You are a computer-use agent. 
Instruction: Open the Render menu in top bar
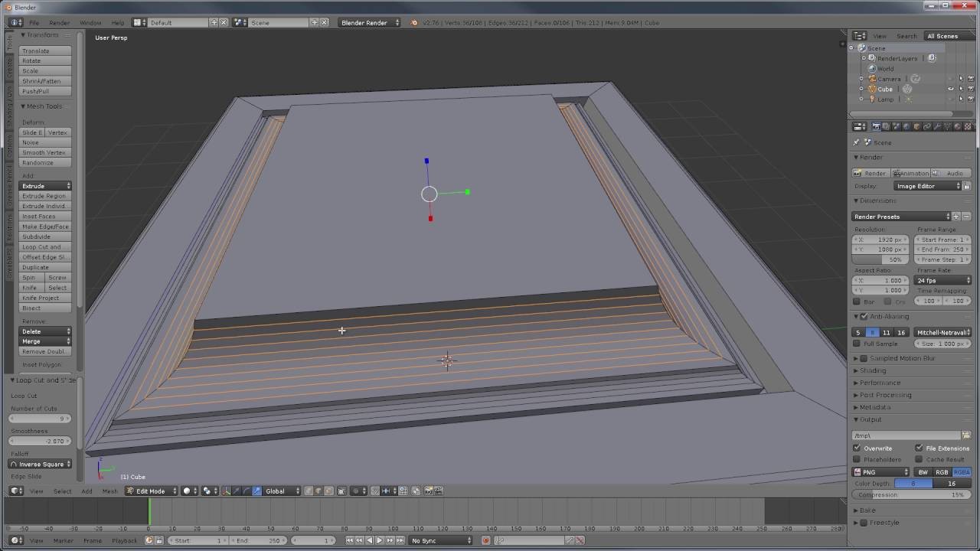point(59,22)
